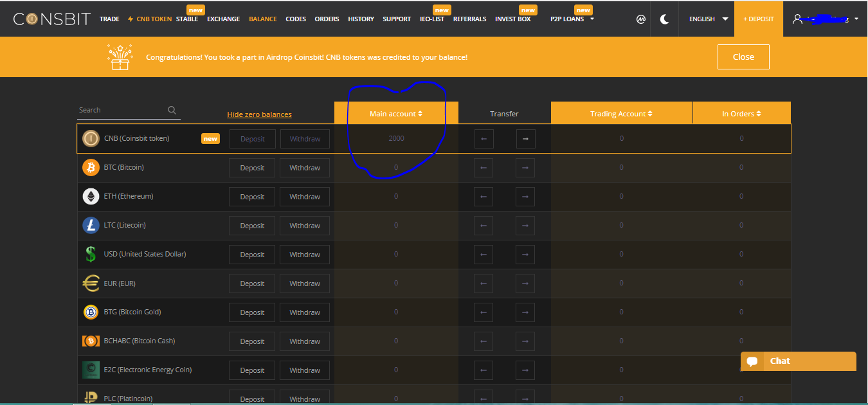Click USD transfer left arrow
868x405 pixels.
point(484,255)
